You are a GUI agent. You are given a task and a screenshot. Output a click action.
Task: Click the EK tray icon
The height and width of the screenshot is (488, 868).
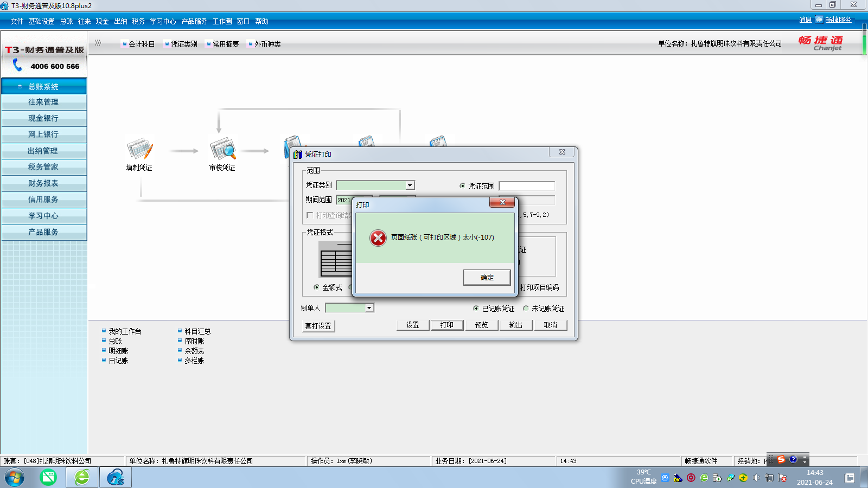point(678,478)
